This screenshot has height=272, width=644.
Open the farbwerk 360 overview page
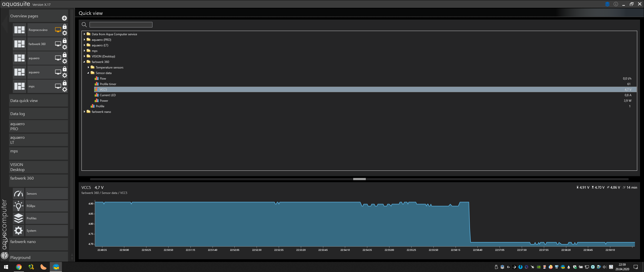tap(37, 44)
